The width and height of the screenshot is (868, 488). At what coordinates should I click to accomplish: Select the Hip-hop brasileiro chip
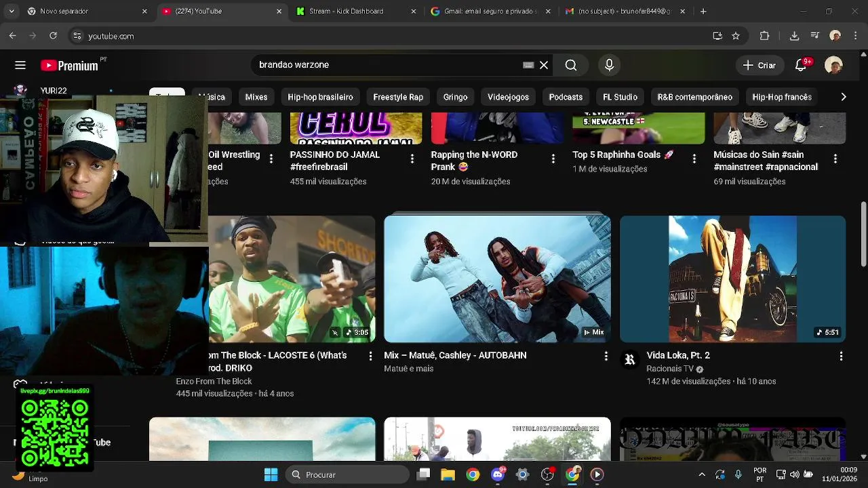320,97
